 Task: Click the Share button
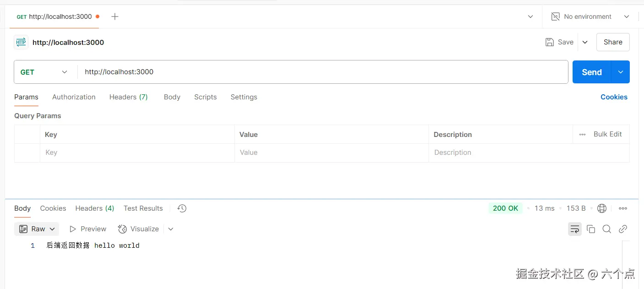(x=613, y=42)
